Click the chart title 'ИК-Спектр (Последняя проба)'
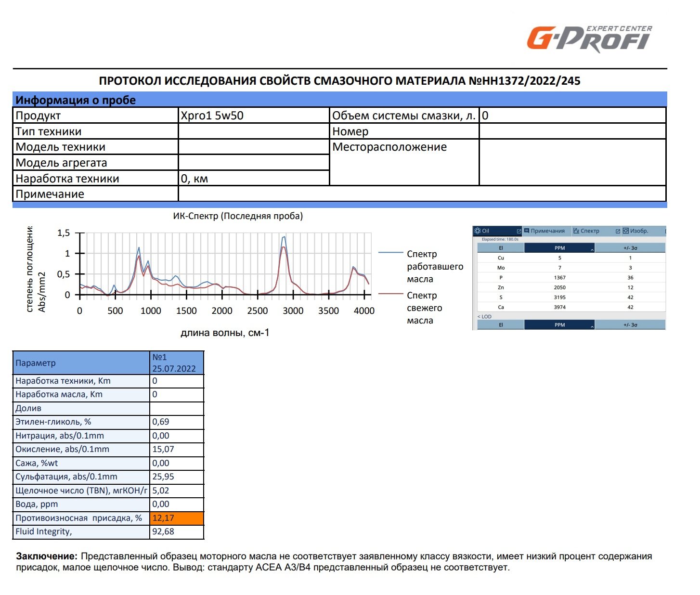 click(238, 216)
